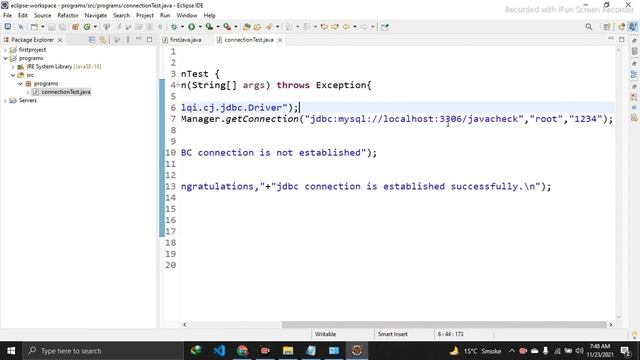Image resolution: width=640 pixels, height=360 pixels.
Task: Click the External Tools run icon
Action: pos(227,27)
